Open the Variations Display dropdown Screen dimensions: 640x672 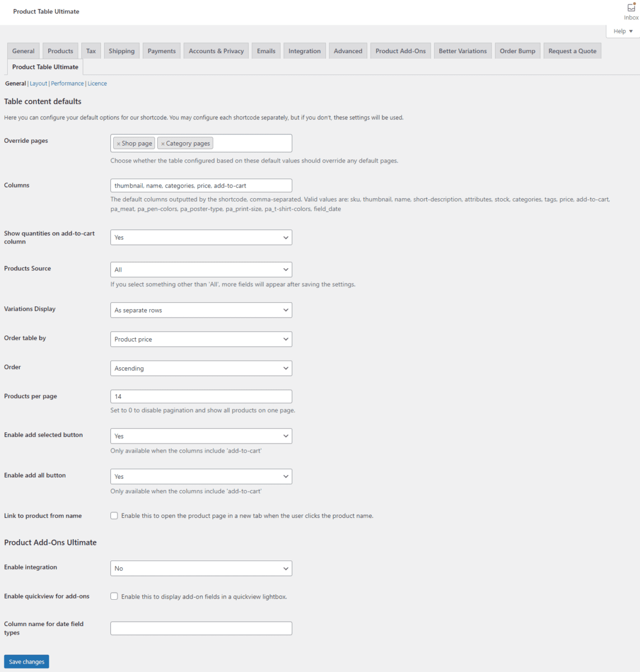(201, 310)
